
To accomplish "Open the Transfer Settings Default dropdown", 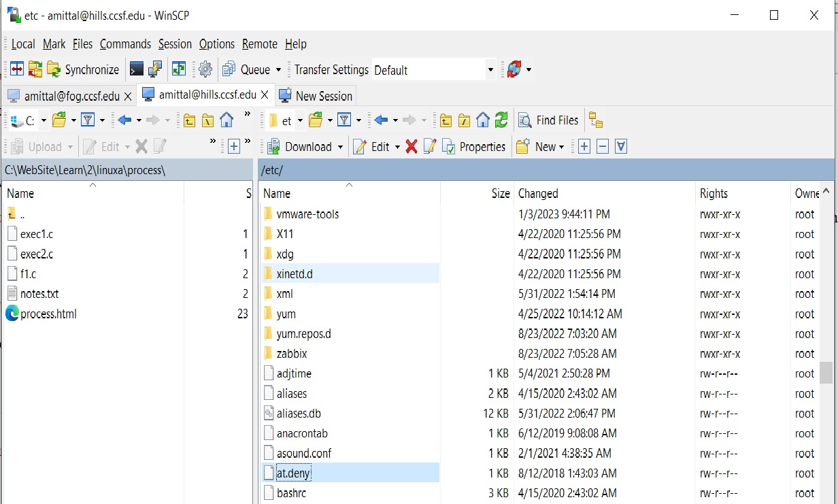I will pyautogui.click(x=490, y=70).
